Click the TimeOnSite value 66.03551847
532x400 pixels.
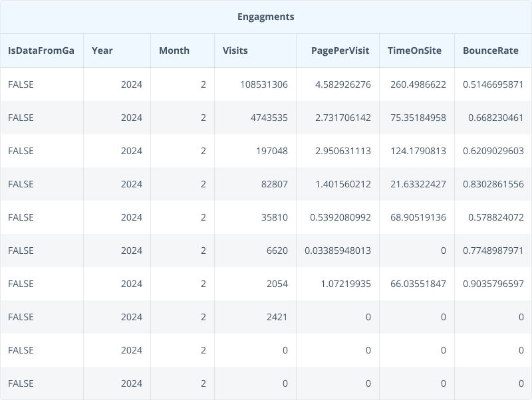tap(418, 284)
